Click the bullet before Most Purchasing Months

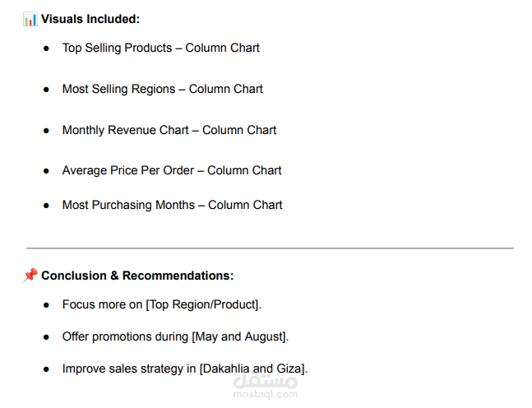46,206
